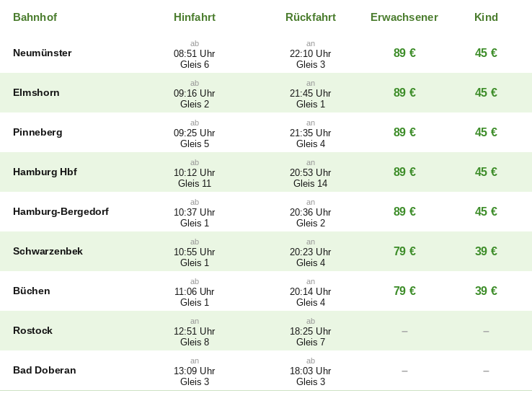Click the Bahnhof column header

point(35,17)
